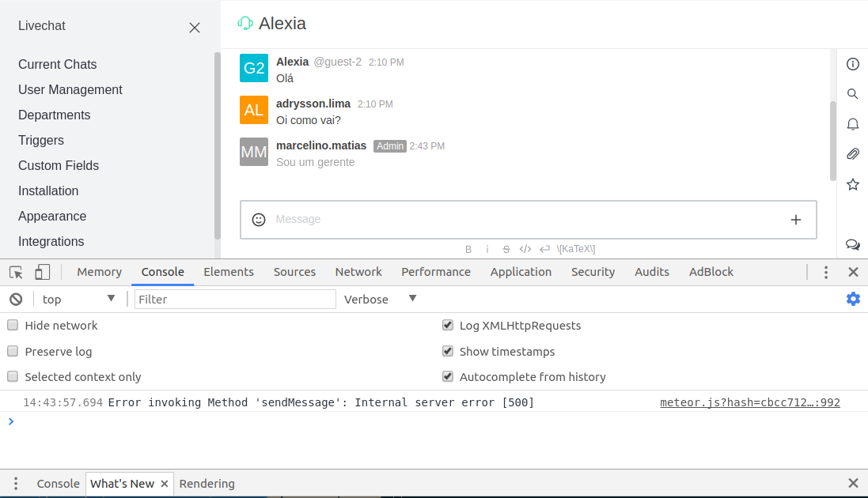Toggle DevTools device toolbar

click(42, 272)
